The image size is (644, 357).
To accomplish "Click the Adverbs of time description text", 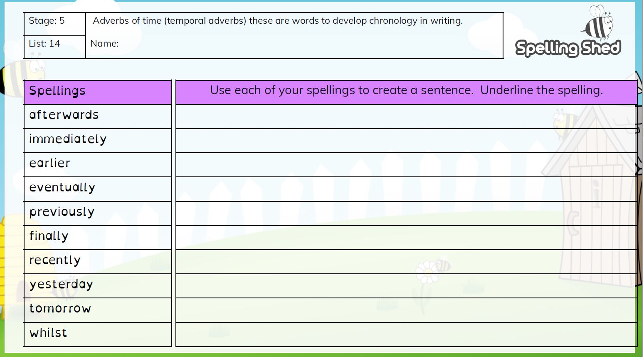I will pos(277,21).
